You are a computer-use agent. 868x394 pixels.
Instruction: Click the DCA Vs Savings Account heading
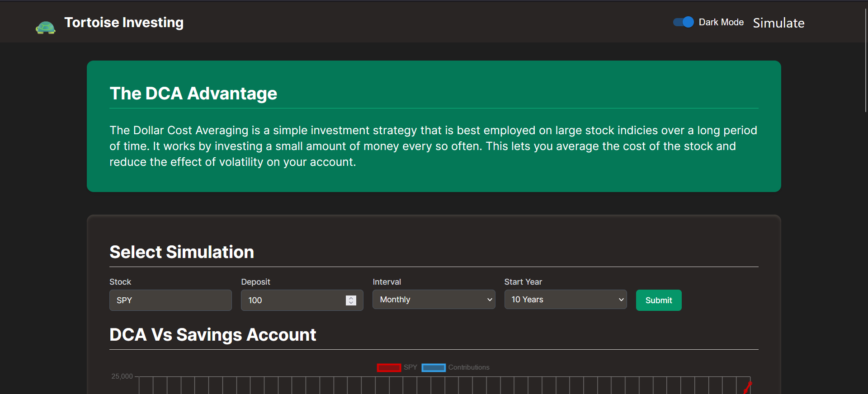(212, 335)
